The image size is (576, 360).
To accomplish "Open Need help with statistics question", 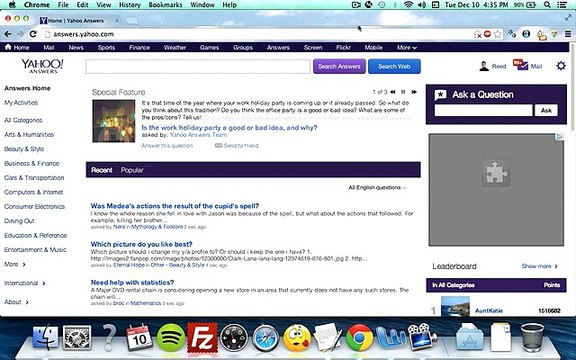I will (x=132, y=282).
